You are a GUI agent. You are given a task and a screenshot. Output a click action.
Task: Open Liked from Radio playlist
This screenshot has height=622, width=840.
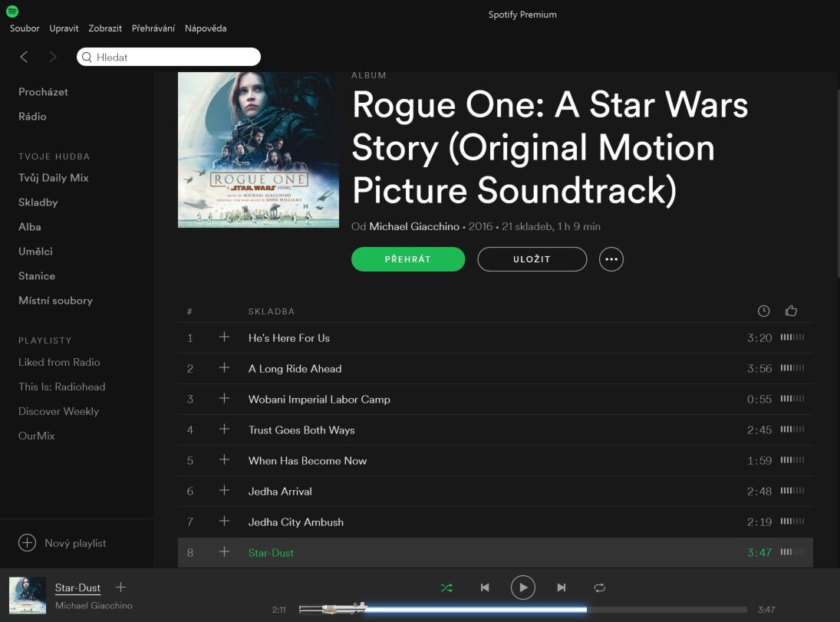pos(60,362)
